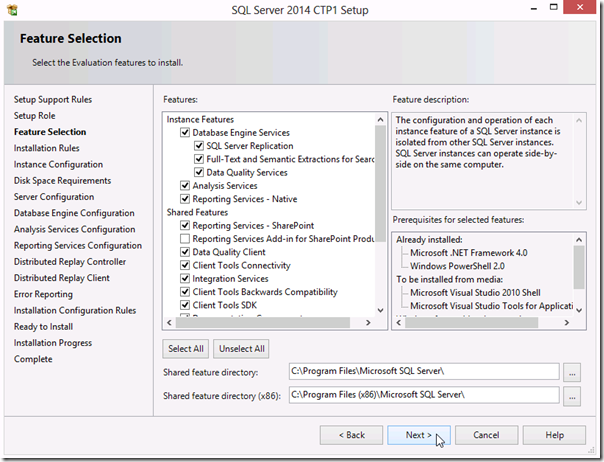Image resolution: width=604 pixels, height=462 pixels.
Task: Open Help for setup
Action: 554,435
